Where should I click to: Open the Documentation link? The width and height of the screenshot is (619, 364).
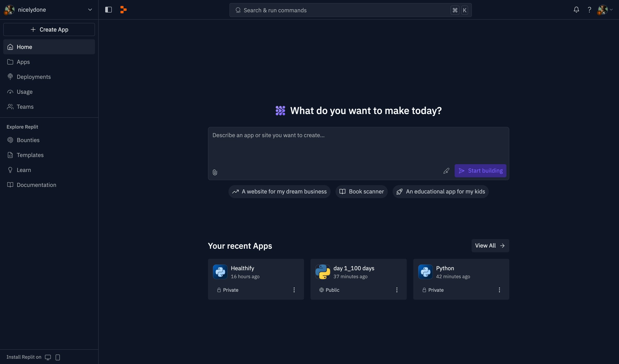pos(49,185)
